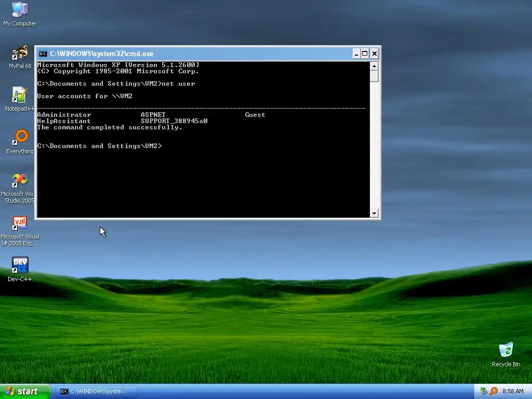Select the Visual J# 2005 Express shortcut
The height and width of the screenshot is (399, 532).
tap(20, 231)
